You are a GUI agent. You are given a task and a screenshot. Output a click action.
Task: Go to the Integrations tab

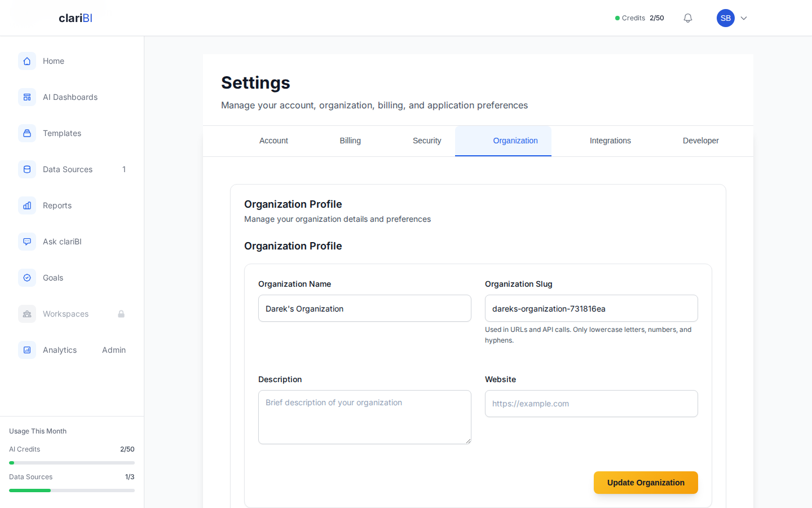pyautogui.click(x=610, y=141)
